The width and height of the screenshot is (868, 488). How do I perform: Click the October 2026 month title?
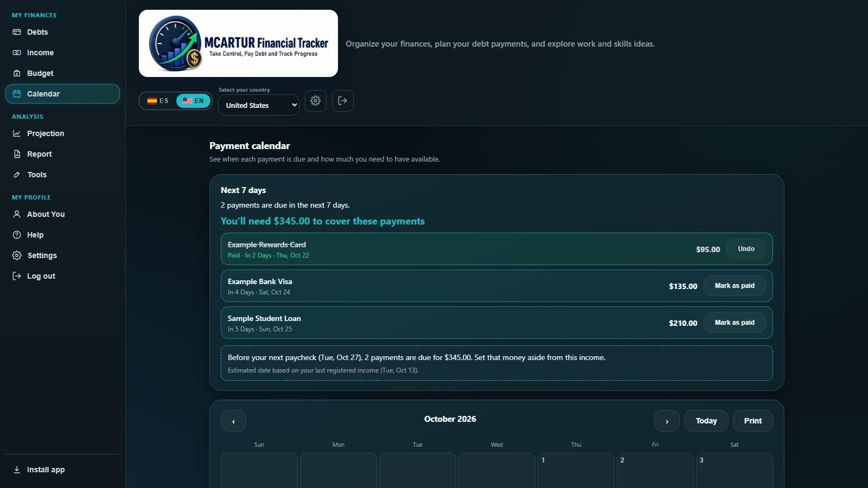[x=450, y=419]
